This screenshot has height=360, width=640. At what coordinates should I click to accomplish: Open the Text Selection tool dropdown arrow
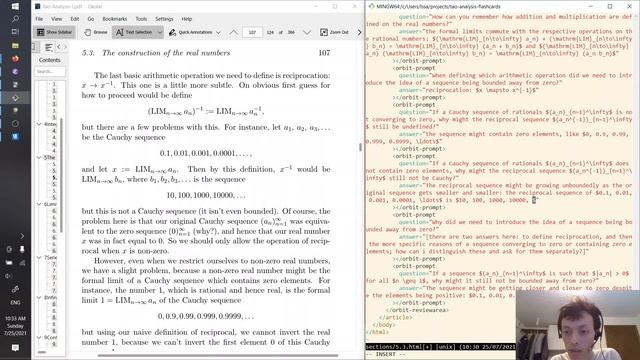pyautogui.click(x=160, y=32)
